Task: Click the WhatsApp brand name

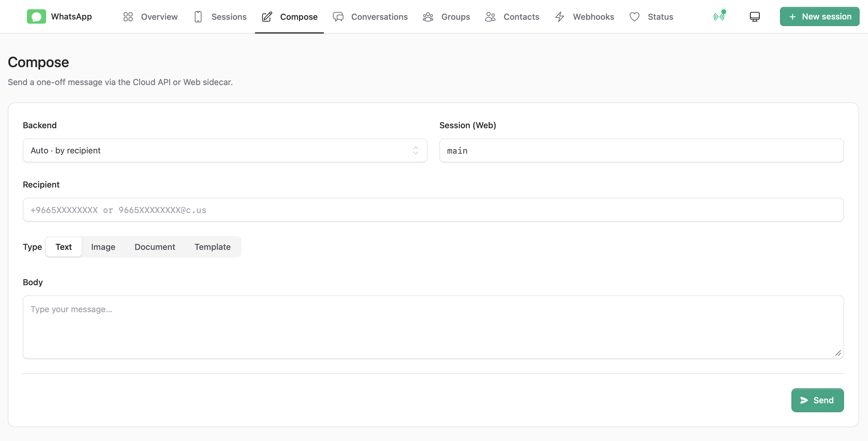Action: pos(72,16)
